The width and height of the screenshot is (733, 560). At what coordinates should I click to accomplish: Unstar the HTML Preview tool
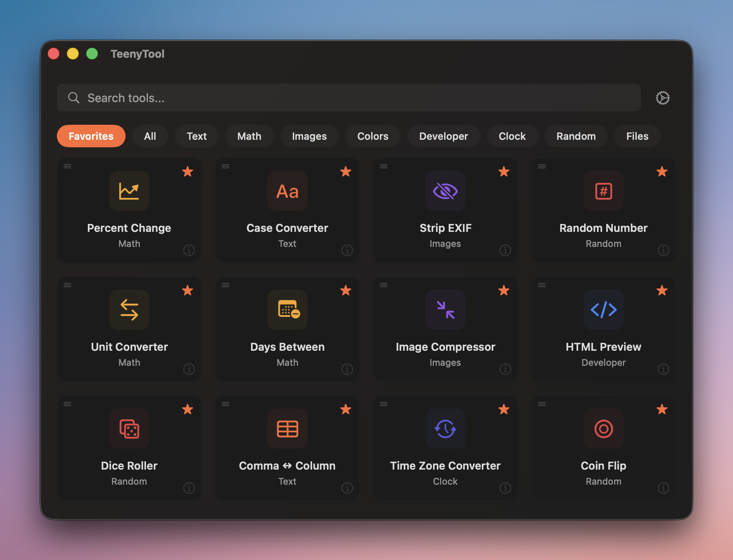(x=662, y=290)
